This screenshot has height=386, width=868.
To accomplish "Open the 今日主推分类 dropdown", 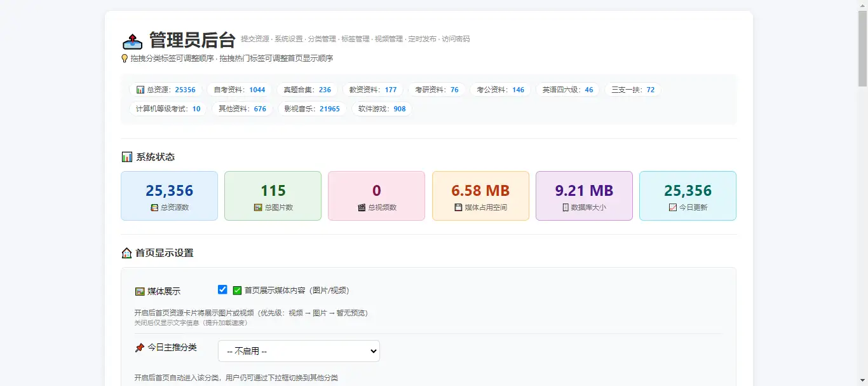I will coord(299,351).
